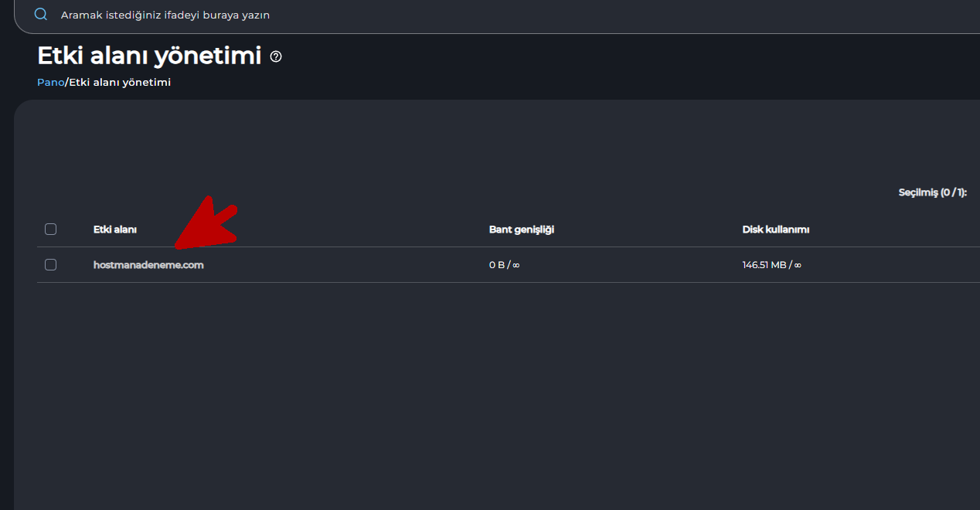Click the magnifier search icon
The image size is (980, 510).
coord(41,15)
